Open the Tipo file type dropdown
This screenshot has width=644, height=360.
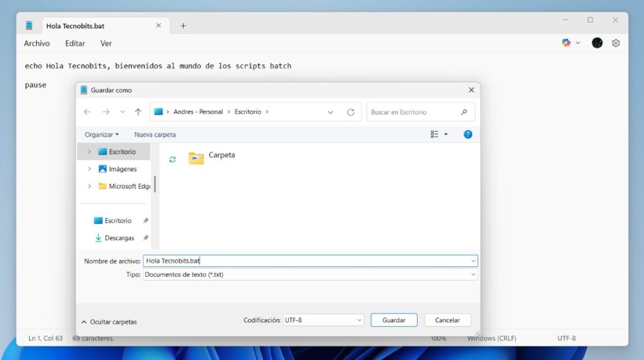pyautogui.click(x=310, y=274)
